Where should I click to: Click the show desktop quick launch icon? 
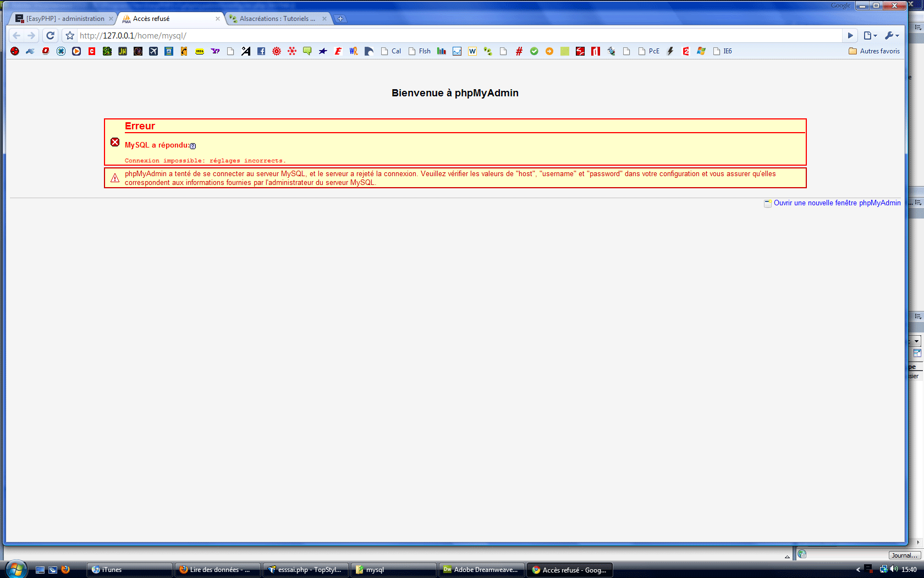[40, 570]
